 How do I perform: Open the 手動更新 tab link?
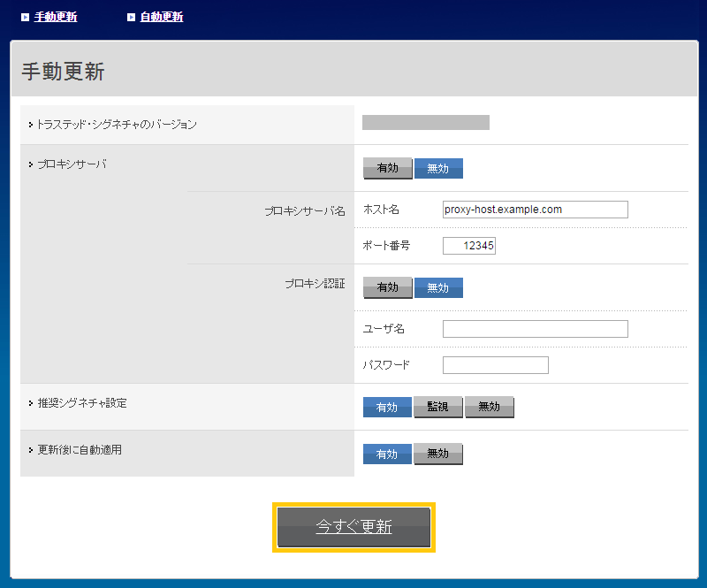pyautogui.click(x=55, y=17)
